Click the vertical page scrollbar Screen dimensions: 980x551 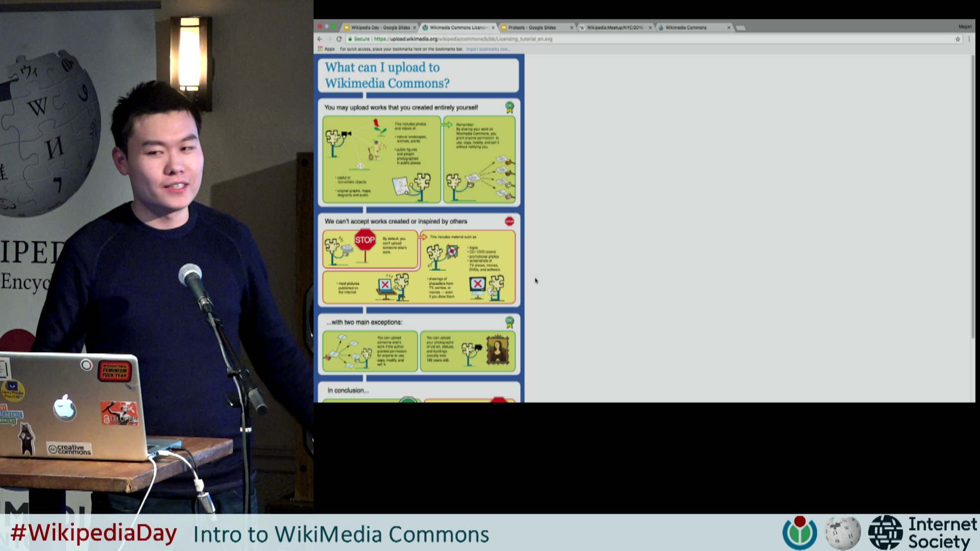point(973,196)
